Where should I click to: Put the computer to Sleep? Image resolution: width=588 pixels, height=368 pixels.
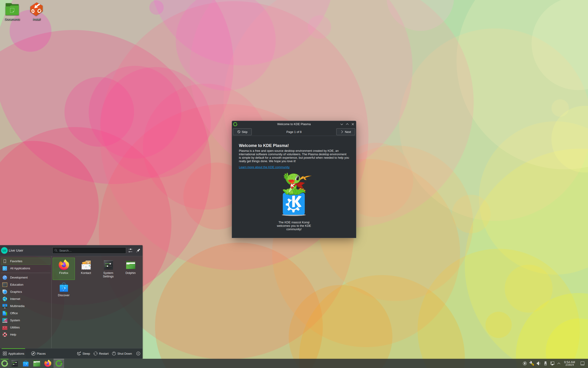[x=84, y=354]
